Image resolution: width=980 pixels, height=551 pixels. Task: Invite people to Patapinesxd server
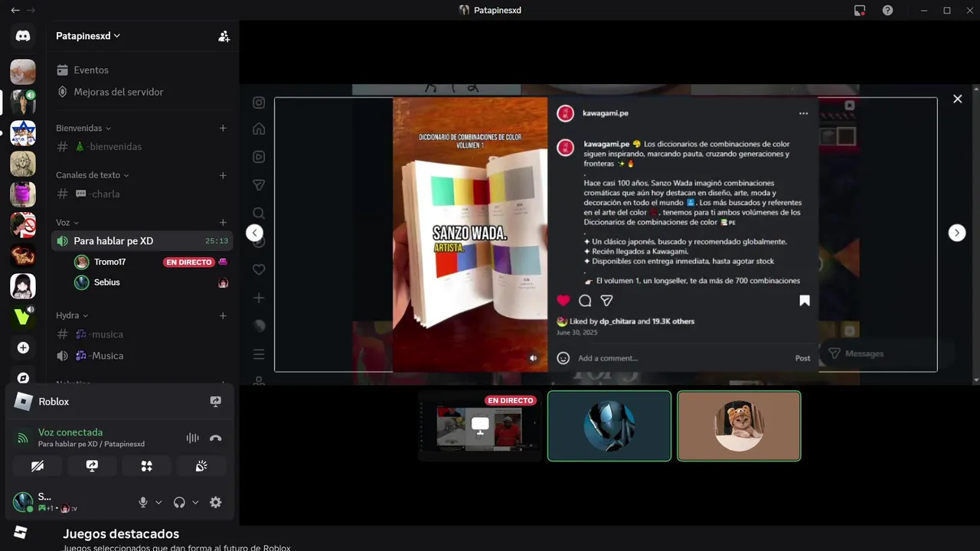tap(224, 36)
